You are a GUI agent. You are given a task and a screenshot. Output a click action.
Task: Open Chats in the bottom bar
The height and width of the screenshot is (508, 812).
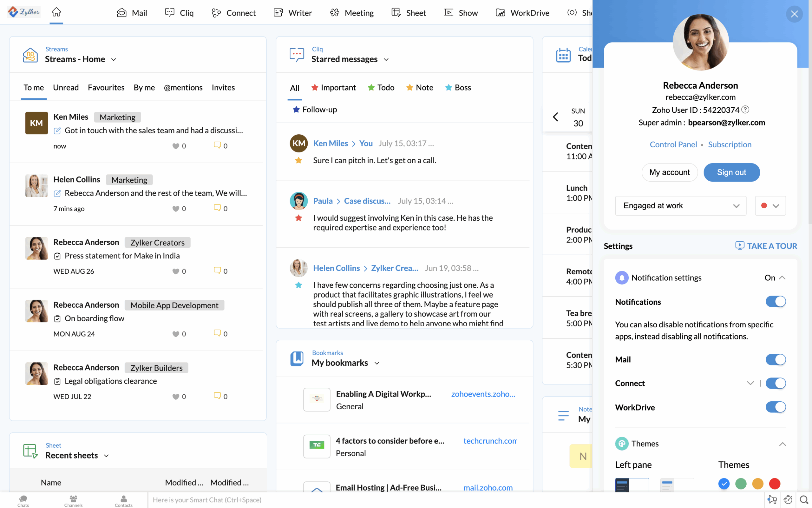coord(23,501)
